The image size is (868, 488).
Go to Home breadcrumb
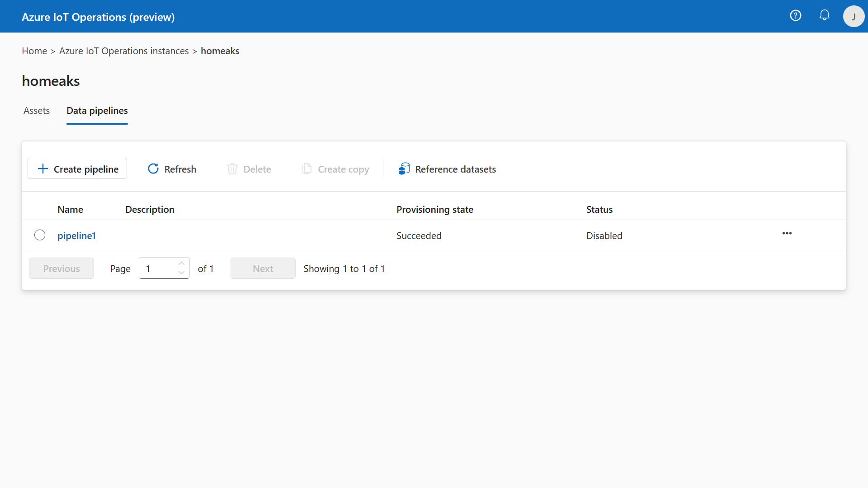pos(34,51)
